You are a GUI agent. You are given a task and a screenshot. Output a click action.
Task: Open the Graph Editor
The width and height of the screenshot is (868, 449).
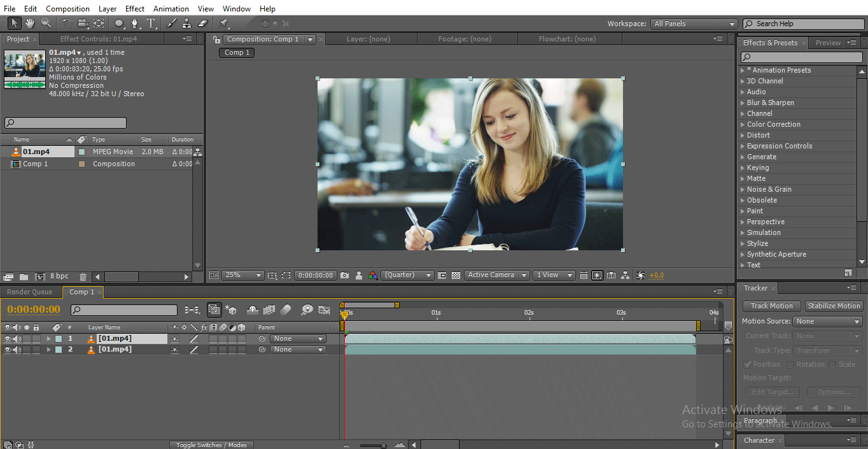pyautogui.click(x=324, y=310)
